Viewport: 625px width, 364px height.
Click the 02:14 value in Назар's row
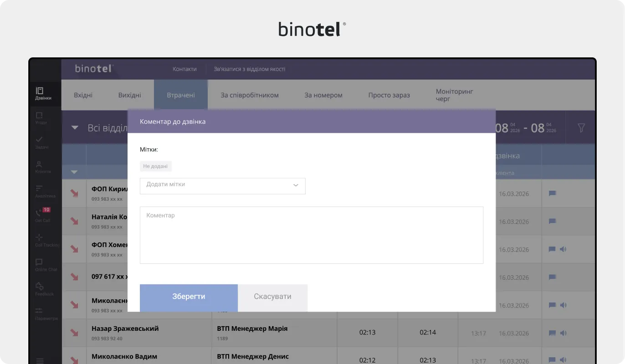pyautogui.click(x=428, y=333)
